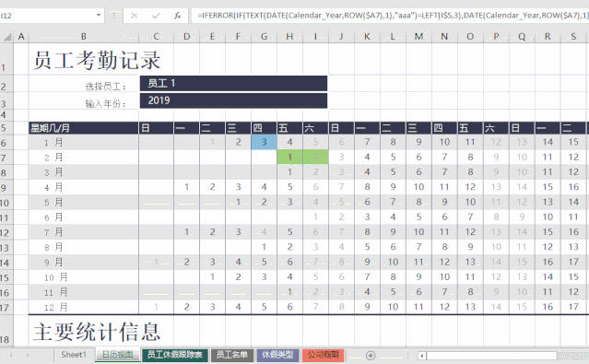Select blue highlighted day 3 in January

pos(264,142)
